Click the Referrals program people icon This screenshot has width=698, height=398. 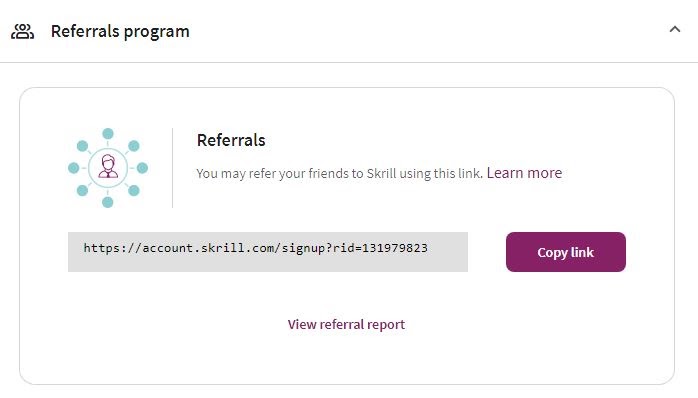tap(22, 32)
